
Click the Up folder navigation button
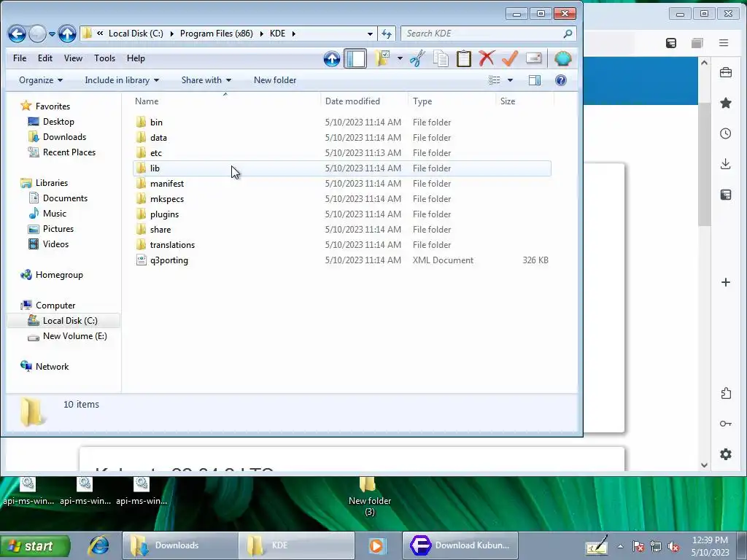pos(67,34)
